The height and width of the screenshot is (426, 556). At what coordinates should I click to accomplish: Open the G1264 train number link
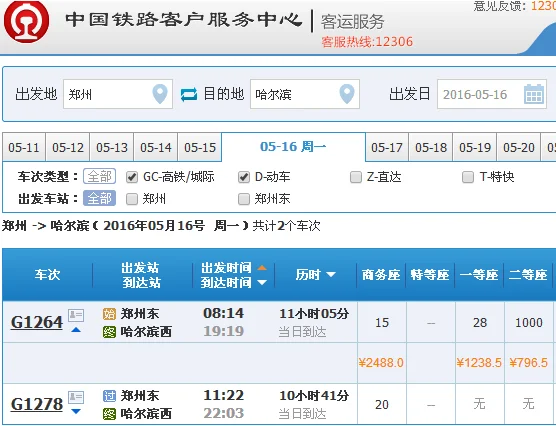coord(37,322)
